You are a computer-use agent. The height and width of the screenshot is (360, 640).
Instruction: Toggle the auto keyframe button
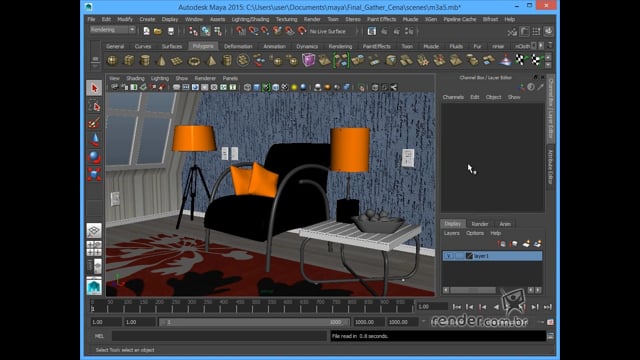550,322
